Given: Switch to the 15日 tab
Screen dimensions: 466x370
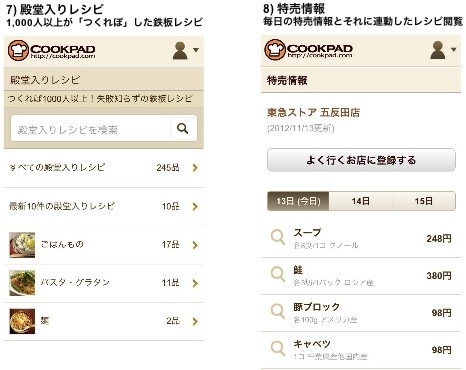Looking at the screenshot, I should click(x=424, y=201).
